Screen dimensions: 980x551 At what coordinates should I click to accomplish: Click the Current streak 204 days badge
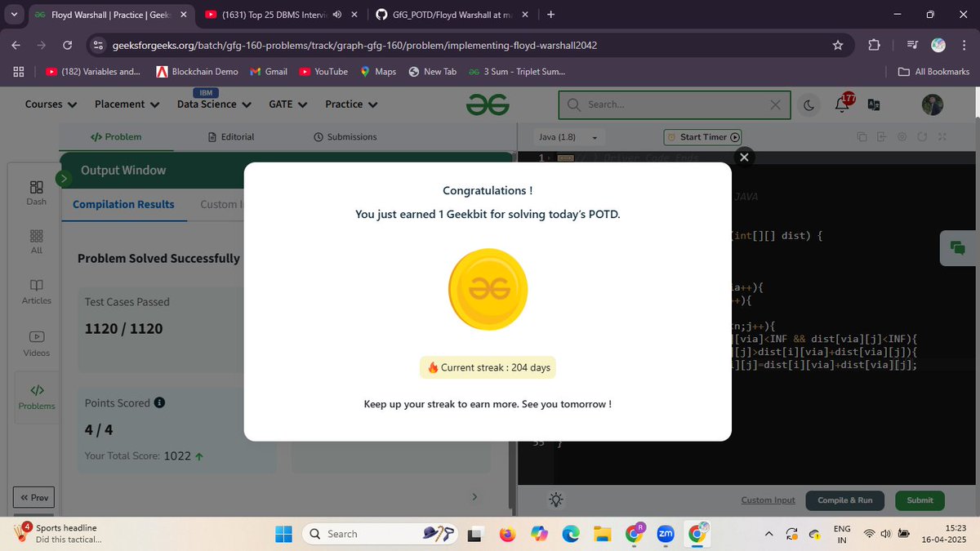[x=488, y=367]
